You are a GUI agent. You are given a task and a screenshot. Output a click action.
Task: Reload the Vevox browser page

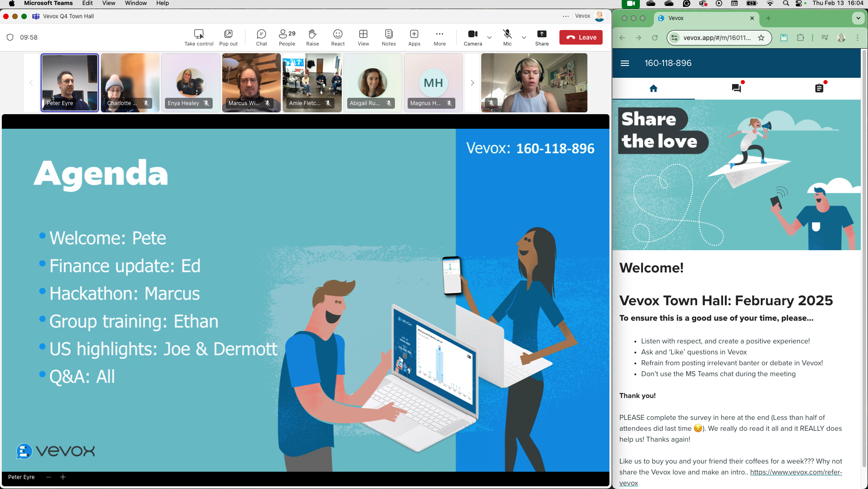[655, 38]
